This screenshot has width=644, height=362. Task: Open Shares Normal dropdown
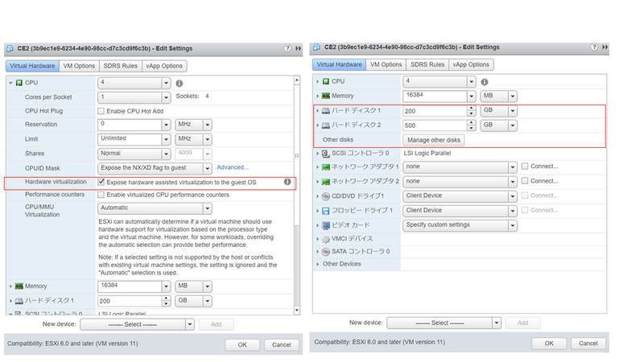coord(166,154)
